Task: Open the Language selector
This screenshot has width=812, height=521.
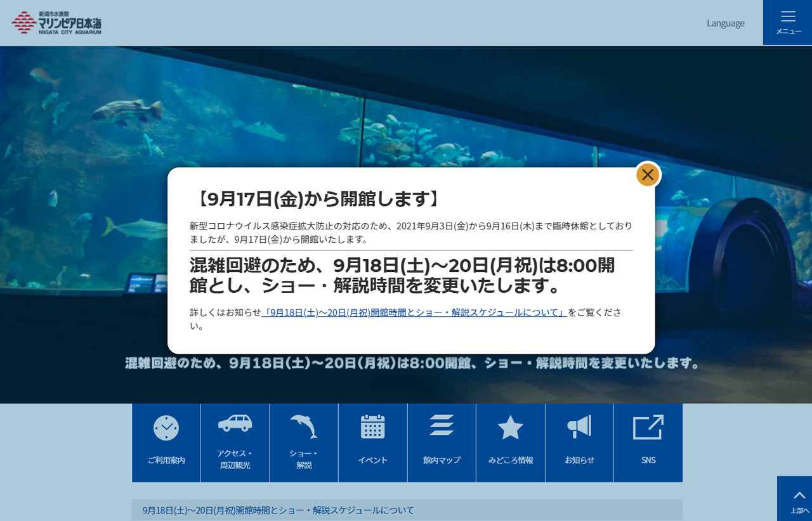Action: (726, 23)
